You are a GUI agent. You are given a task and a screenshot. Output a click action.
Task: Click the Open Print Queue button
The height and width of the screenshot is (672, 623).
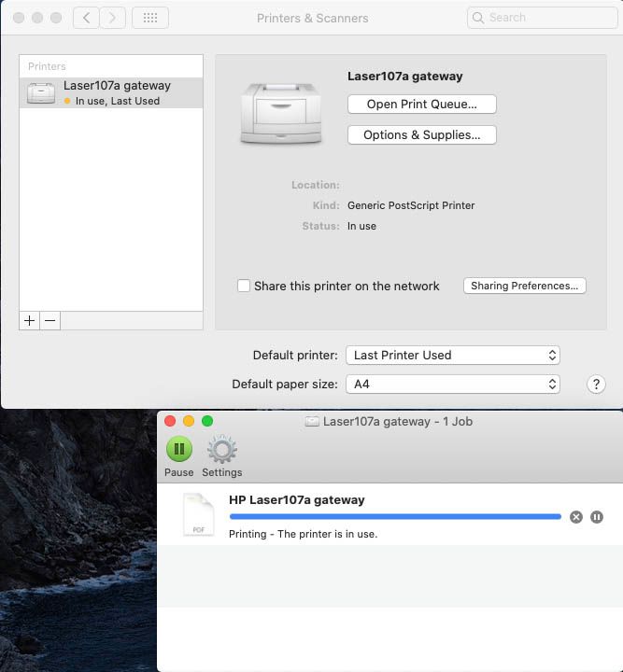click(x=421, y=105)
